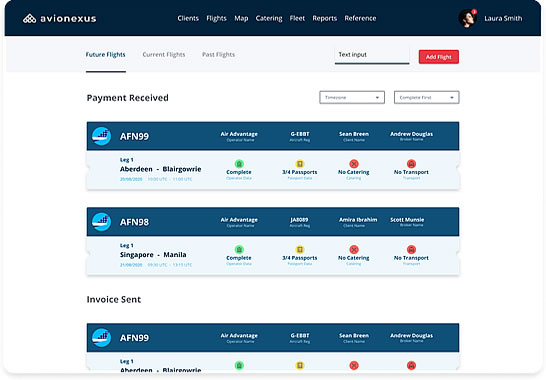Click the red notification badge on avatar

click(x=474, y=11)
